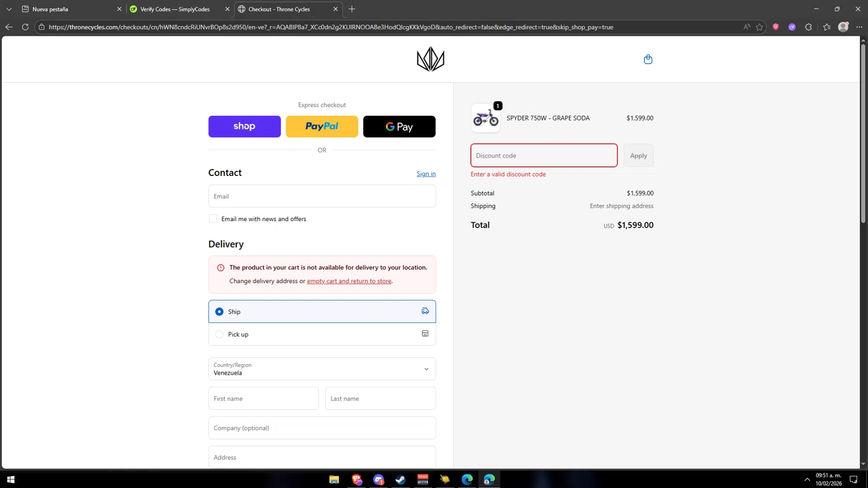Click the shipping truck icon on Ship option
Image resolution: width=868 pixels, height=488 pixels.
point(425,311)
